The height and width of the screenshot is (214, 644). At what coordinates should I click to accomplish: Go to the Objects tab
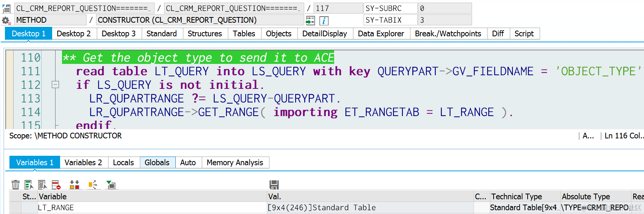[x=279, y=34]
